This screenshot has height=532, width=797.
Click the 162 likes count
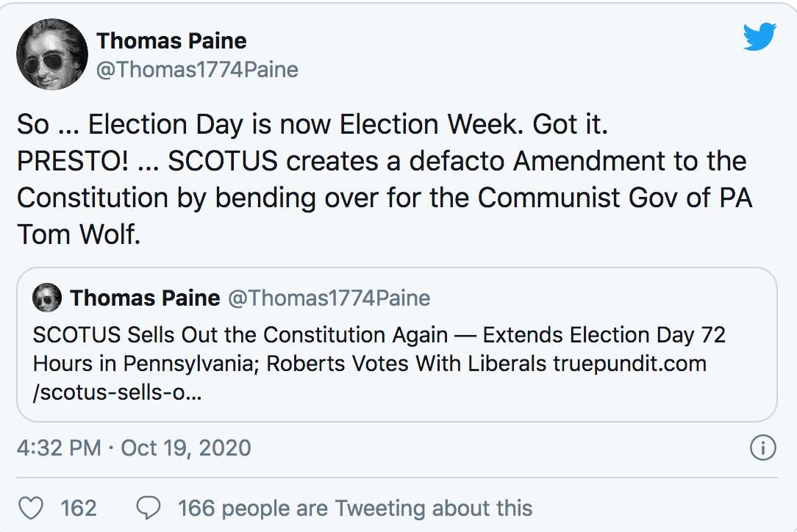[78, 508]
